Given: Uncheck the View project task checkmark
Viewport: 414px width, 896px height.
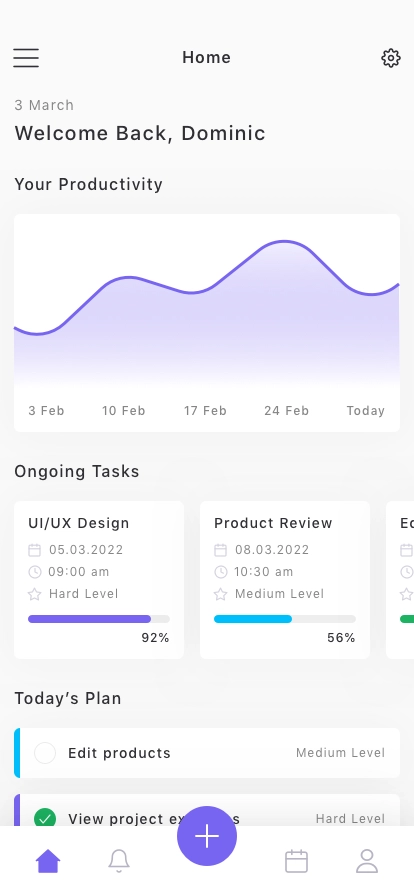Looking at the screenshot, I should (45, 818).
